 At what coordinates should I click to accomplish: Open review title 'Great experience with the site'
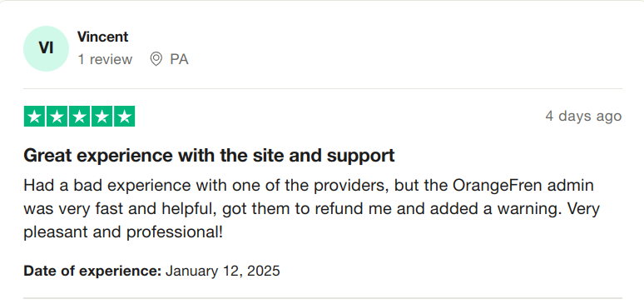pyautogui.click(x=209, y=156)
